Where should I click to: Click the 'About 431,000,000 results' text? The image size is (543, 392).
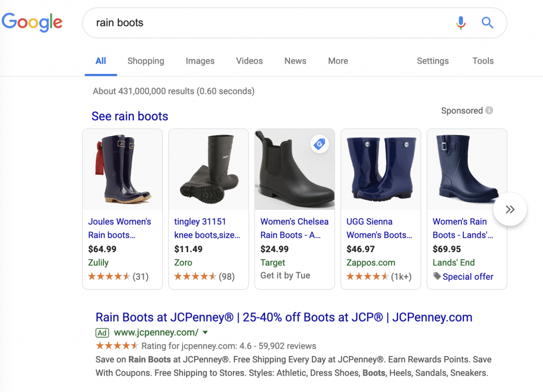(173, 91)
